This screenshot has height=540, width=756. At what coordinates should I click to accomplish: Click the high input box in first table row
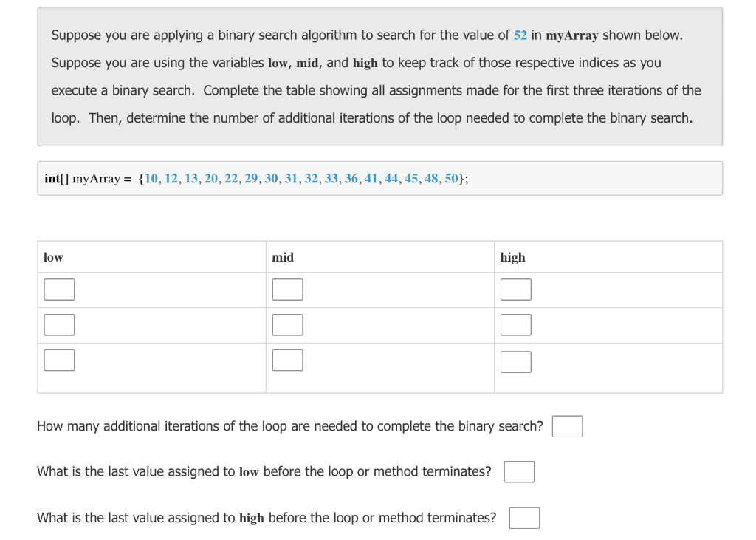(515, 289)
